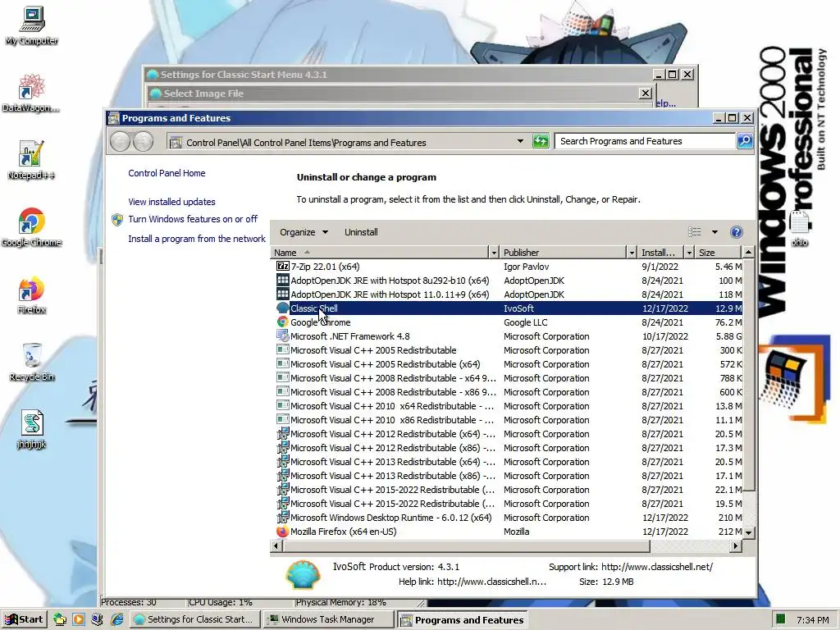The width and height of the screenshot is (840, 630).
Task: Expand the Organize dropdown menu
Action: (304, 232)
